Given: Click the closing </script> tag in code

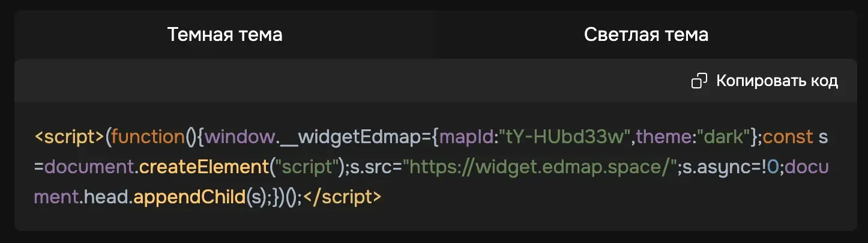Looking at the screenshot, I should 343,197.
